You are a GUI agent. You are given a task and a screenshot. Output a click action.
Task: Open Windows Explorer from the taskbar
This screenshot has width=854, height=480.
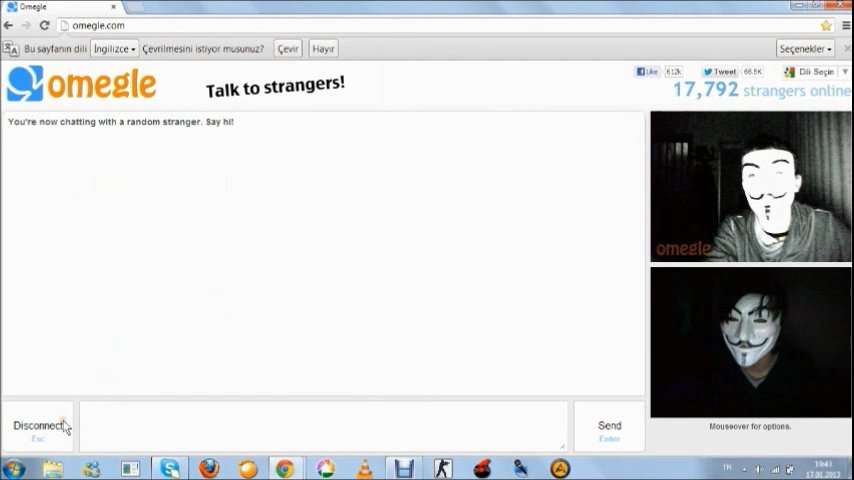pyautogui.click(x=53, y=469)
